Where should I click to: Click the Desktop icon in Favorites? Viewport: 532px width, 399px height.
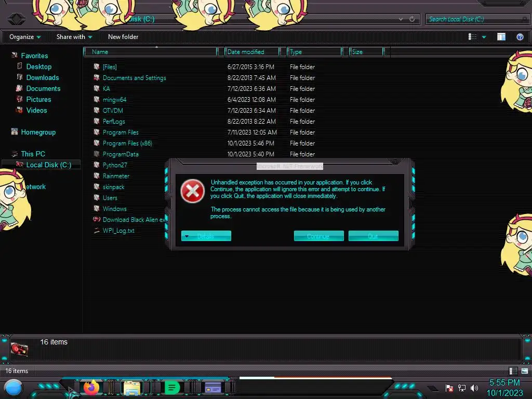(x=20, y=66)
